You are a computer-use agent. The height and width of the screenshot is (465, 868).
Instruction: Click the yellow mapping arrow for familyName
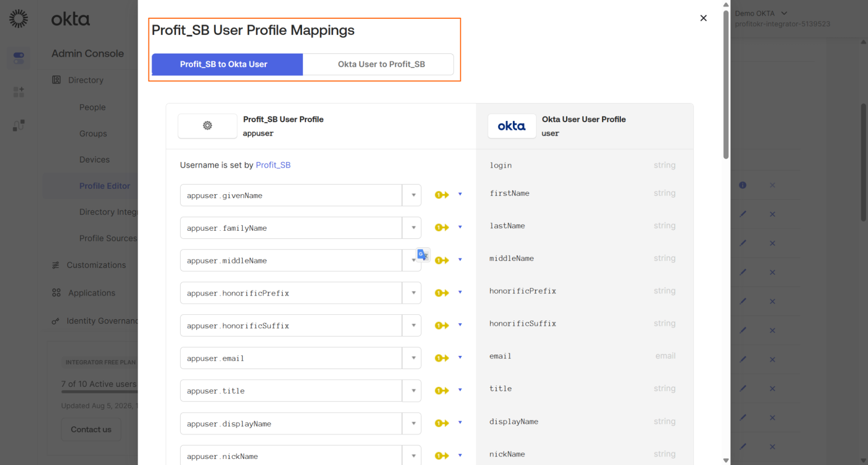pyautogui.click(x=442, y=227)
